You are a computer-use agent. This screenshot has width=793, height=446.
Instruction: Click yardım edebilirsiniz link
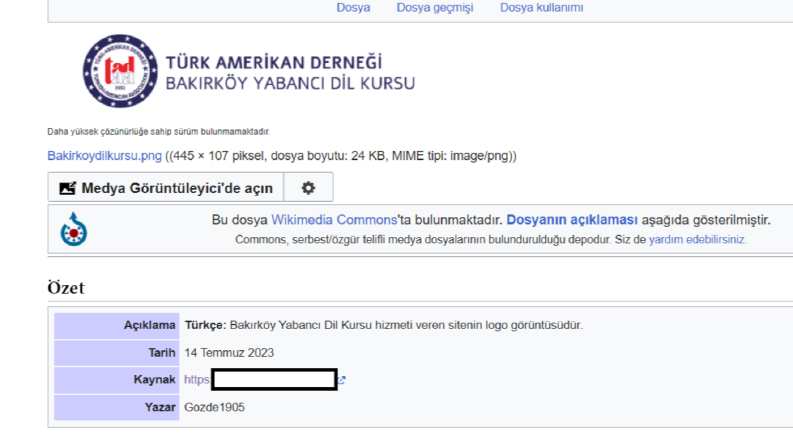tap(696, 239)
